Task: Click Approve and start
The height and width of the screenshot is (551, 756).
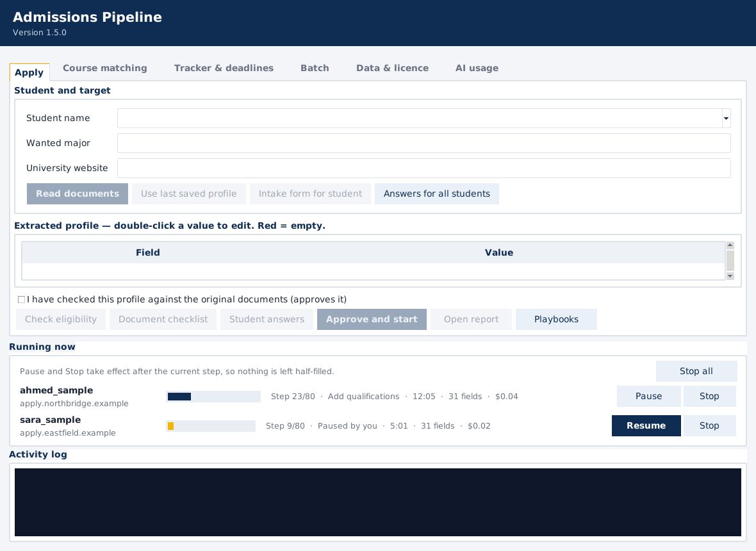Action: pyautogui.click(x=372, y=320)
